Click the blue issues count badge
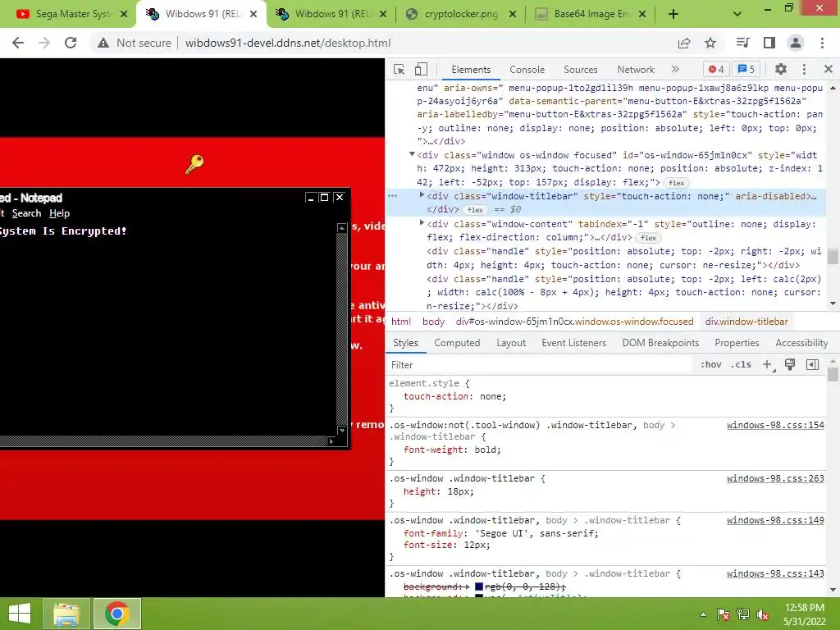 point(746,69)
